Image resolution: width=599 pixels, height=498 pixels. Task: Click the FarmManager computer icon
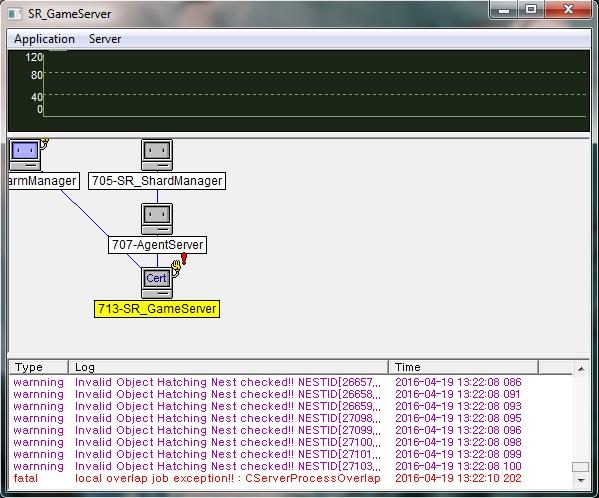coord(25,155)
